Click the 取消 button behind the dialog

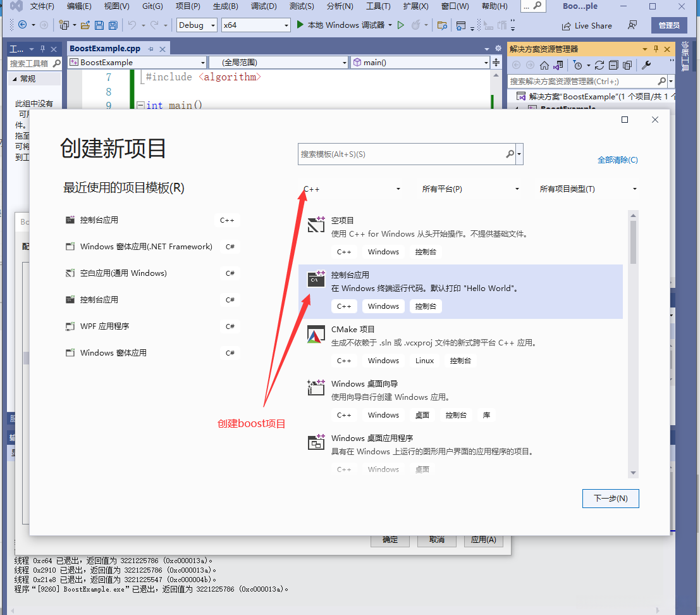click(436, 540)
